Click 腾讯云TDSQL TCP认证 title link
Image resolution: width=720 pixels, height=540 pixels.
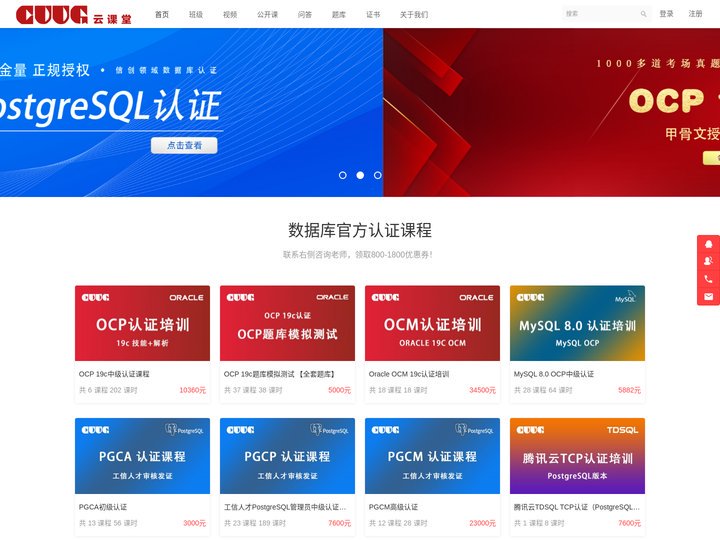(576, 507)
